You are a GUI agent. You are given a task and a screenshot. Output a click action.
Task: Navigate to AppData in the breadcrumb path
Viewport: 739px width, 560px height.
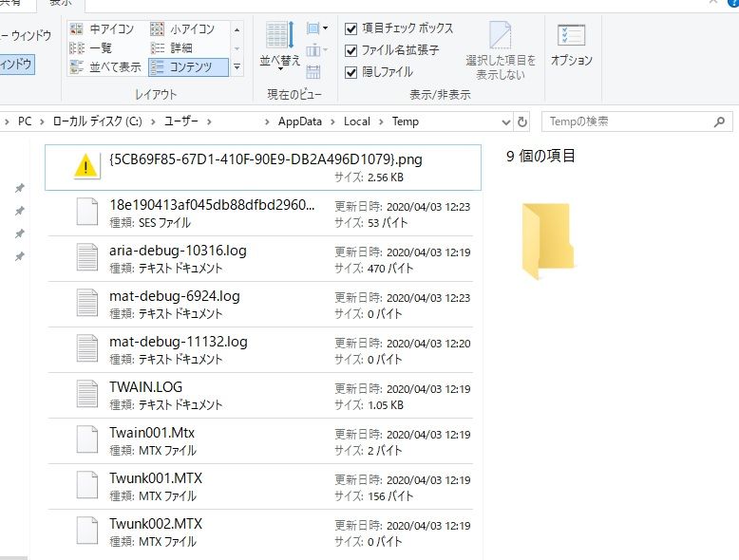pyautogui.click(x=299, y=121)
